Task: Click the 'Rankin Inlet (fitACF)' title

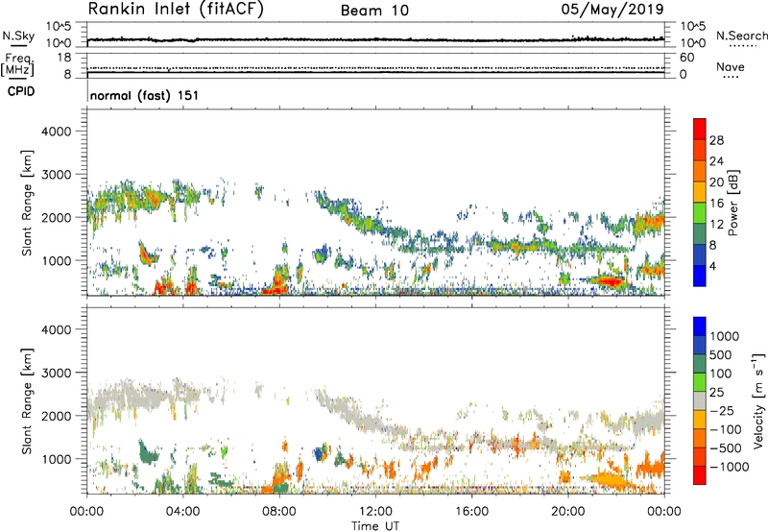Action: point(176,10)
